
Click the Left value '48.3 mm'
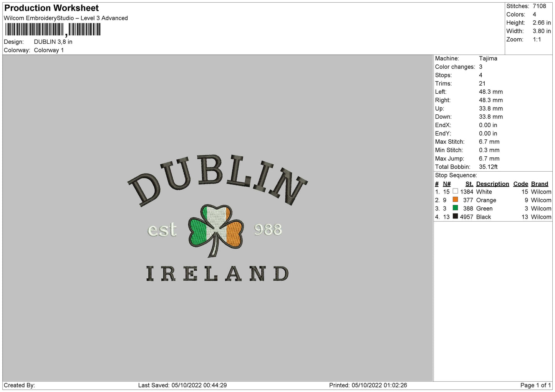coord(491,92)
